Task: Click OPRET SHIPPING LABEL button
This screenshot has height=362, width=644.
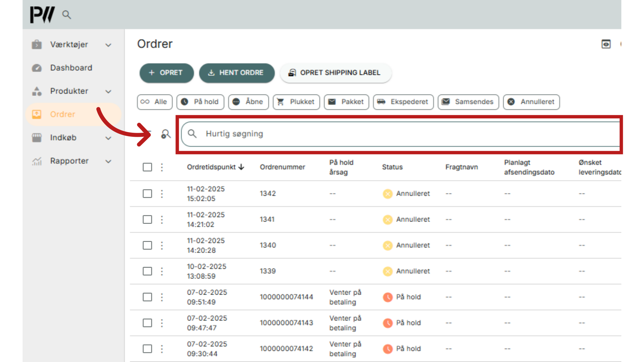Action: pyautogui.click(x=335, y=73)
